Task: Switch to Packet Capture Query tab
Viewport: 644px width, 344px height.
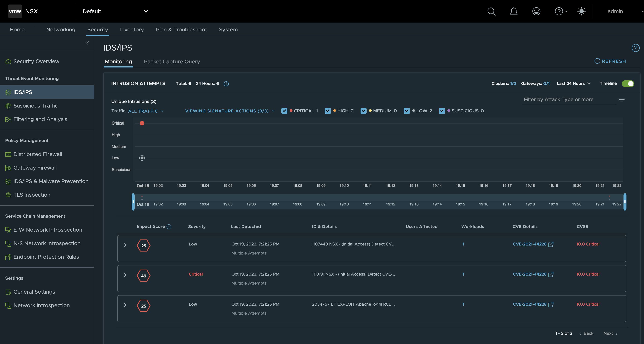Action: click(172, 61)
